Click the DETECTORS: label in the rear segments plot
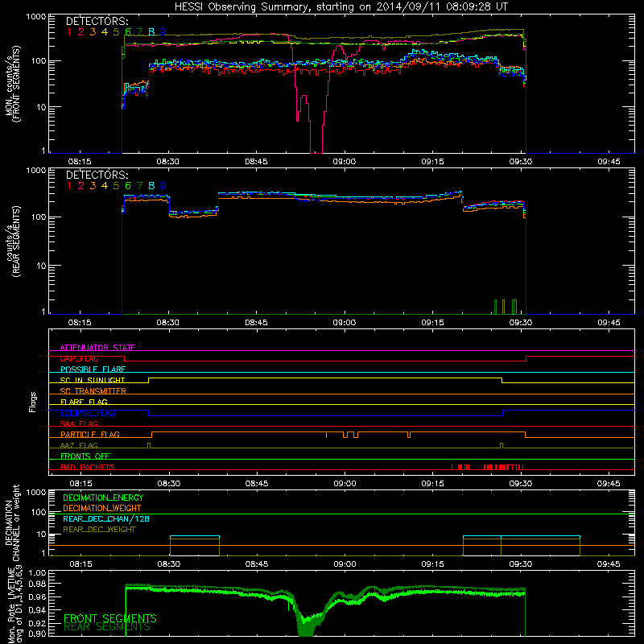644x644 pixels. pyautogui.click(x=97, y=175)
